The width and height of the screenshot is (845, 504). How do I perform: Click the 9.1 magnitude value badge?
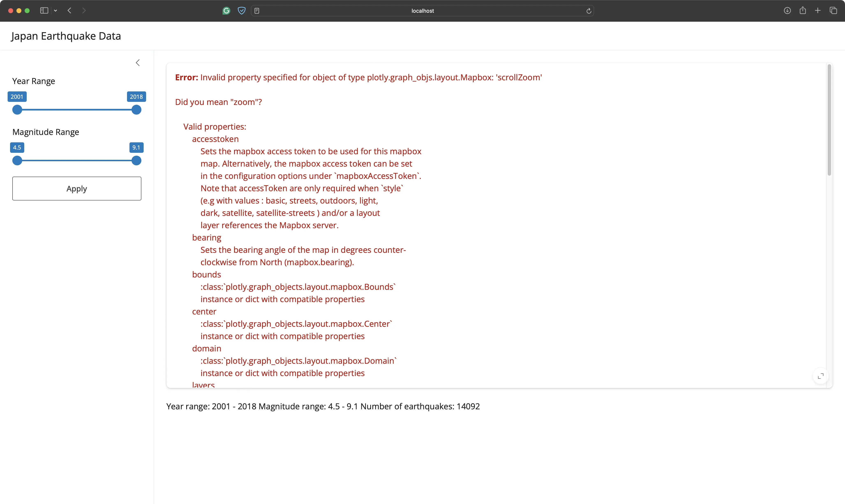pos(136,147)
